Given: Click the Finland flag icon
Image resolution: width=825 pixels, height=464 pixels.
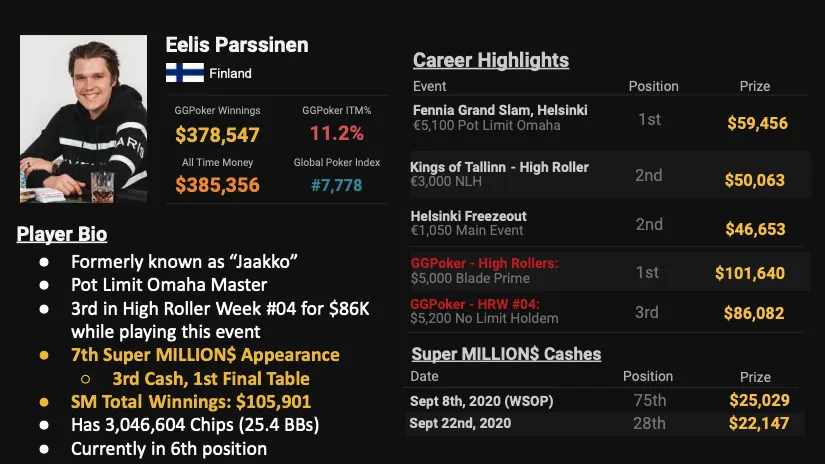Looking at the screenshot, I should [184, 73].
